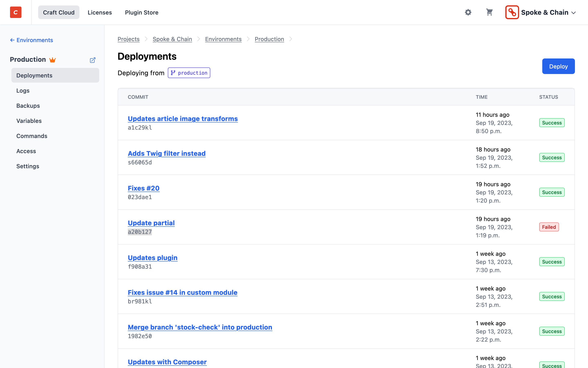Image resolution: width=588 pixels, height=368 pixels.
Task: Open the shopping cart icon
Action: click(x=489, y=12)
